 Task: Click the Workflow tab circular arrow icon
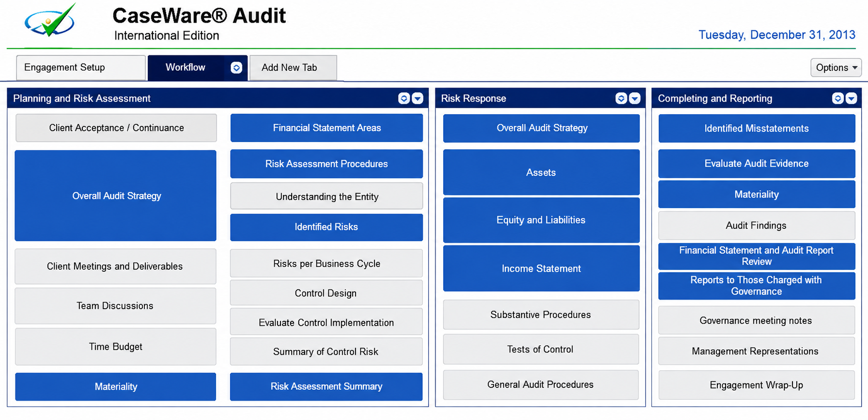coord(236,68)
